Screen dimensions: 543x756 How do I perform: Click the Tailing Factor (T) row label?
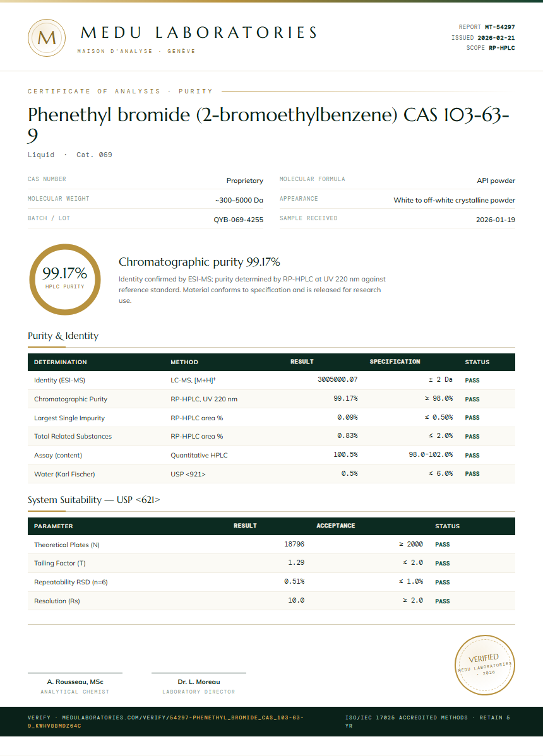point(60,563)
